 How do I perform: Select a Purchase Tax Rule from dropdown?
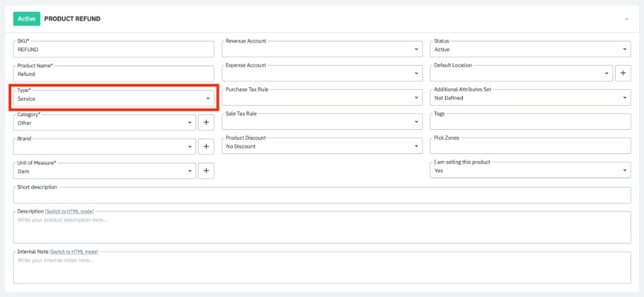coord(322,98)
